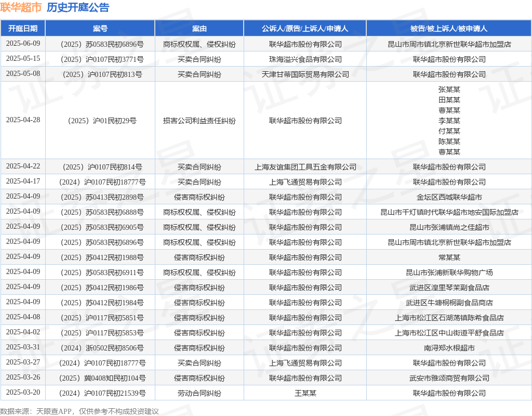Click the "公诉人/原告/上诉人/申请人" column header
The height and width of the screenshot is (416, 532).
(305, 29)
